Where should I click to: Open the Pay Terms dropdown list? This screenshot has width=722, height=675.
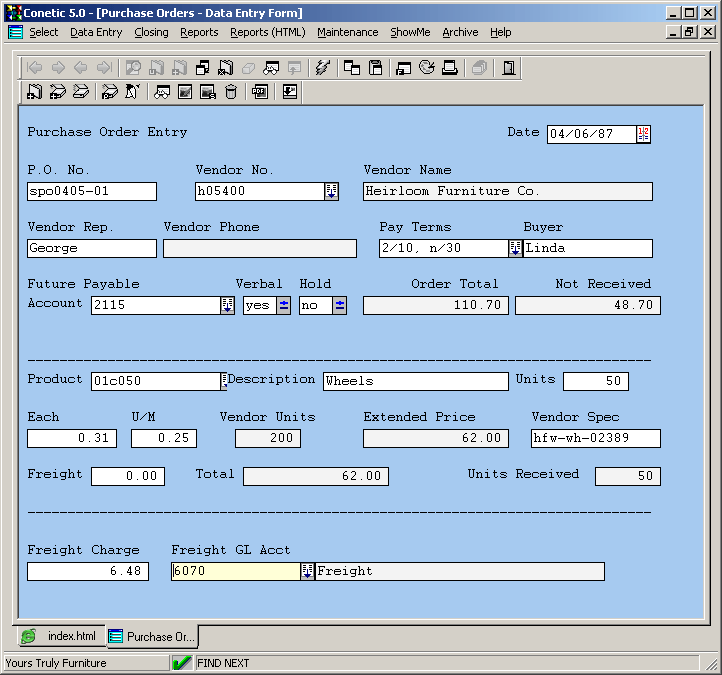pyautogui.click(x=515, y=249)
